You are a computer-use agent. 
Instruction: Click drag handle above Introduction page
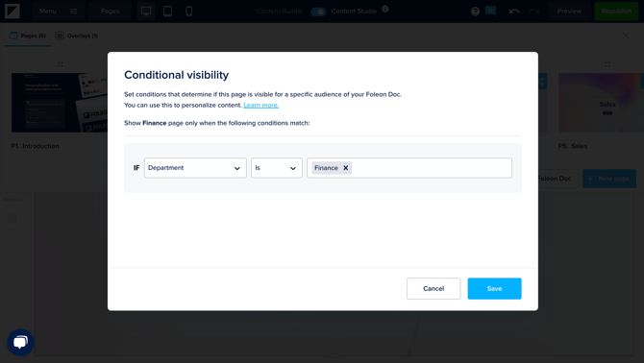[61, 64]
